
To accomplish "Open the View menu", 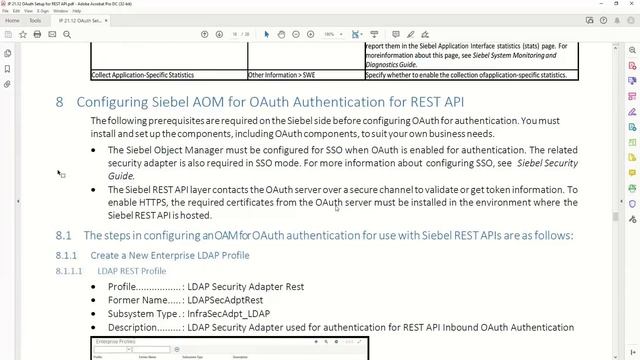I will point(28,11).
